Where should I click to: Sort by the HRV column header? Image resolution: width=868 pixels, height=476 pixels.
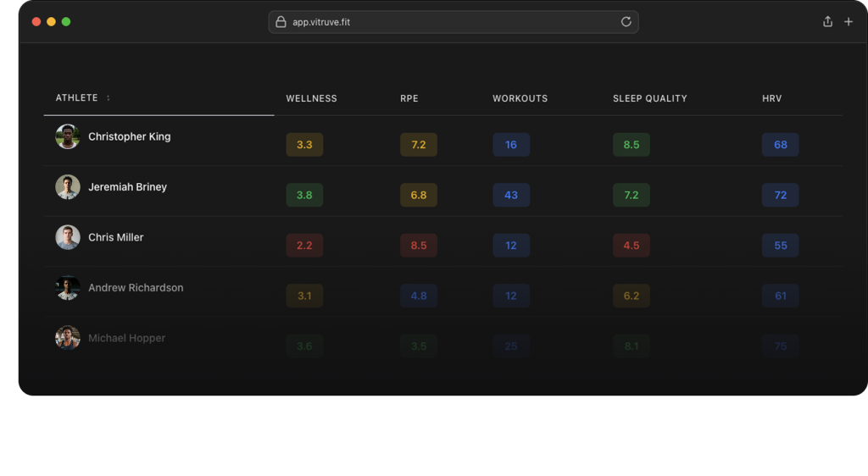click(x=771, y=98)
